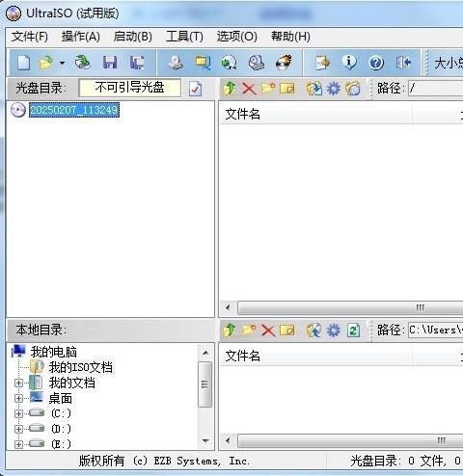Select 桌面 in local tree

(60, 399)
